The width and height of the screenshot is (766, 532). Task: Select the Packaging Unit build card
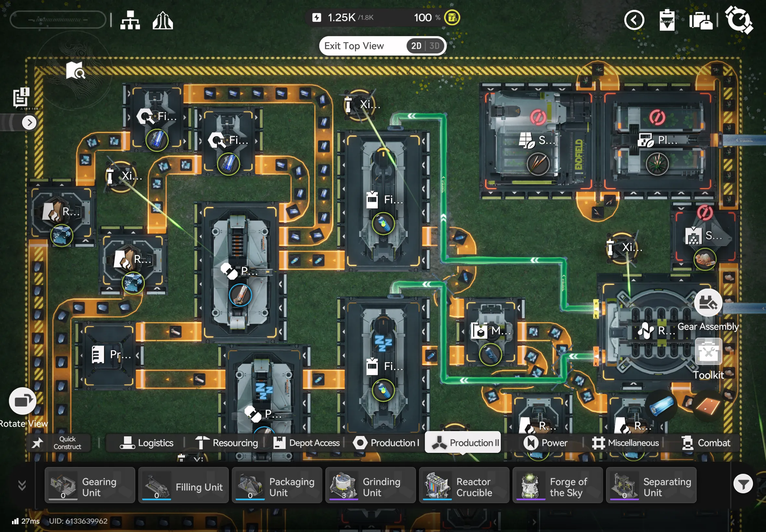click(x=277, y=485)
